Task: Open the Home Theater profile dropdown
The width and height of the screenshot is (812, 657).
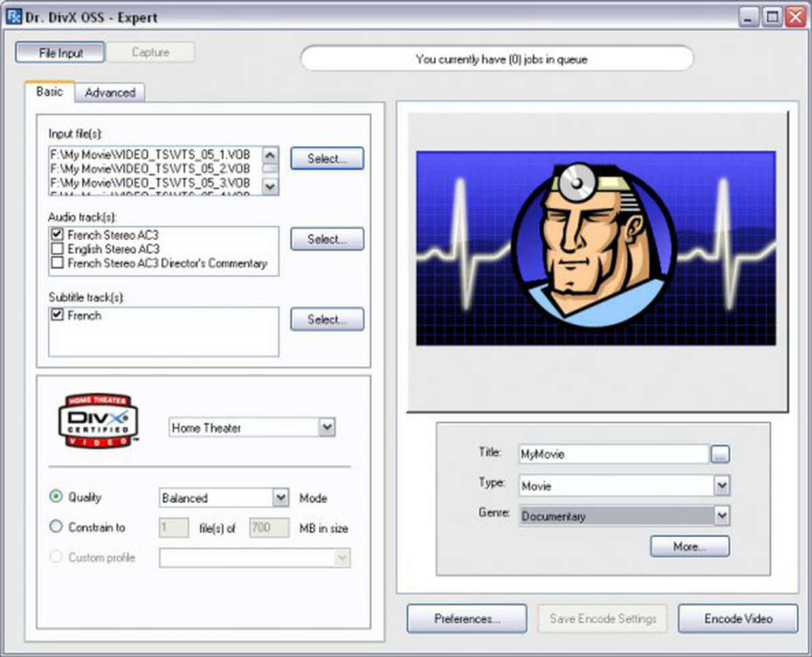Action: 327,427
